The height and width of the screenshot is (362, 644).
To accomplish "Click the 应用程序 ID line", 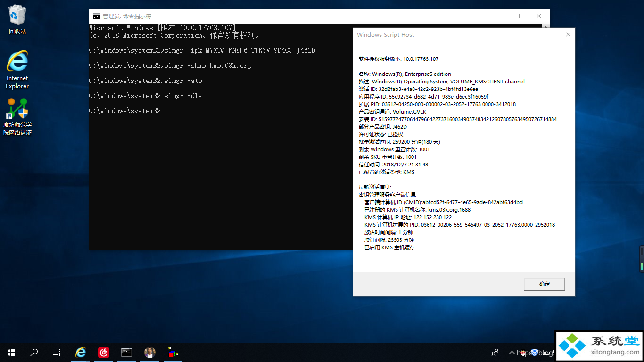I will [x=423, y=97].
